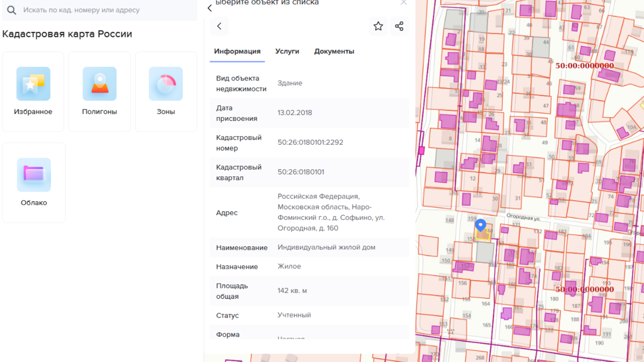Click the Кадастровая карта России heading

click(x=67, y=34)
